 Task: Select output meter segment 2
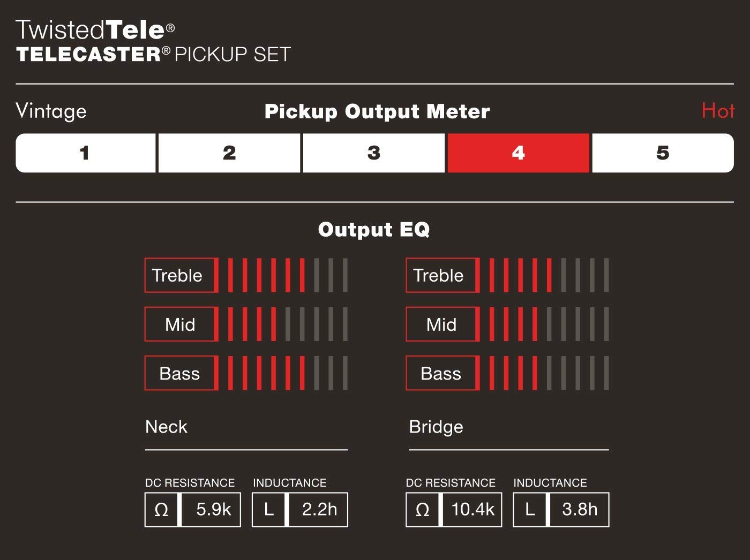point(229,153)
